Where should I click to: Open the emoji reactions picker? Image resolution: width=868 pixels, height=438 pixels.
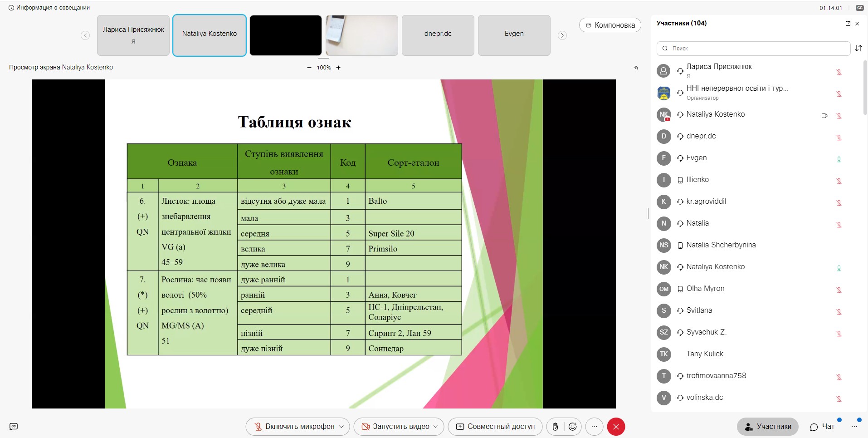click(x=572, y=427)
